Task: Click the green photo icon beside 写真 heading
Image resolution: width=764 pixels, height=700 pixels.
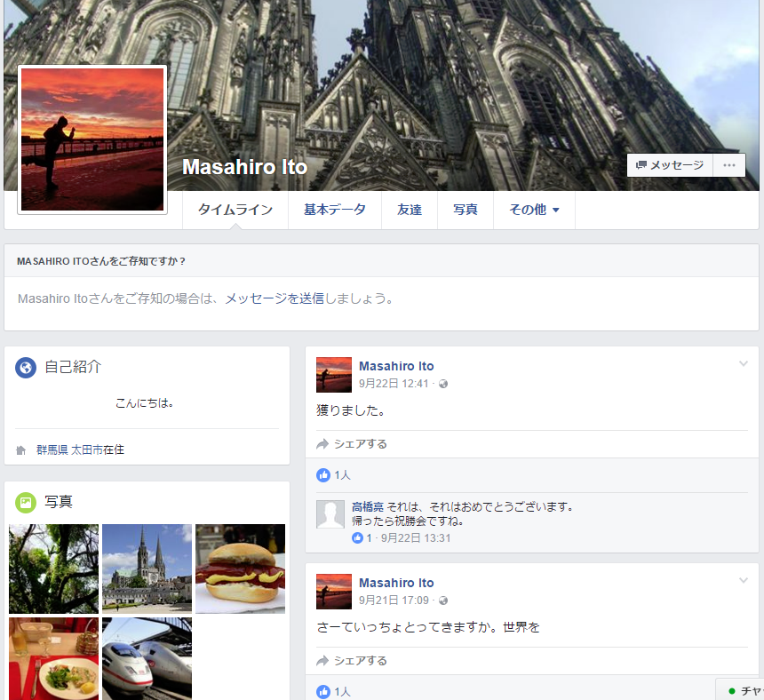Action: pos(26,502)
